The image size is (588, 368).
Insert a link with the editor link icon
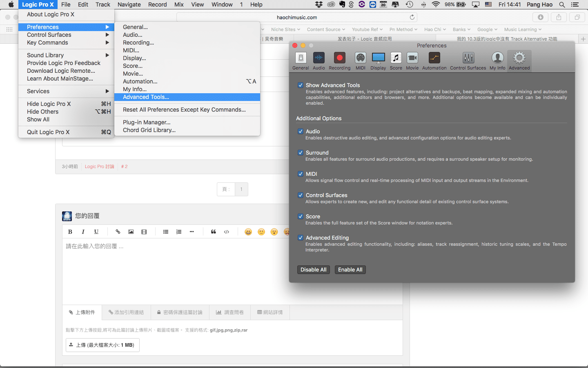[118, 232]
